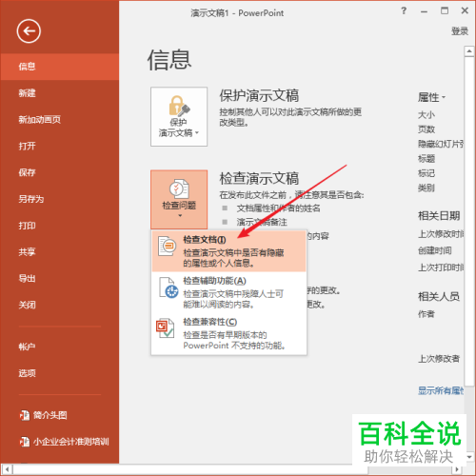Viewport: 476px width, 476px height.
Task: Click the back arrow circle icon
Action: [29, 31]
